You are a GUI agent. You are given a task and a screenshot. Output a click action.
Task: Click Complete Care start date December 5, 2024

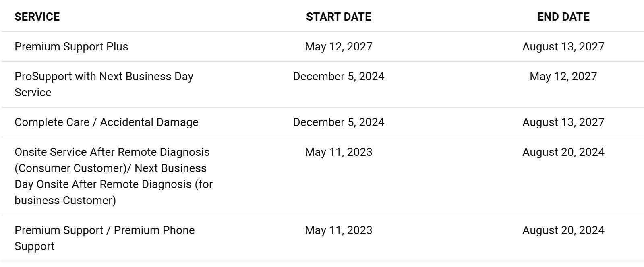click(x=338, y=122)
